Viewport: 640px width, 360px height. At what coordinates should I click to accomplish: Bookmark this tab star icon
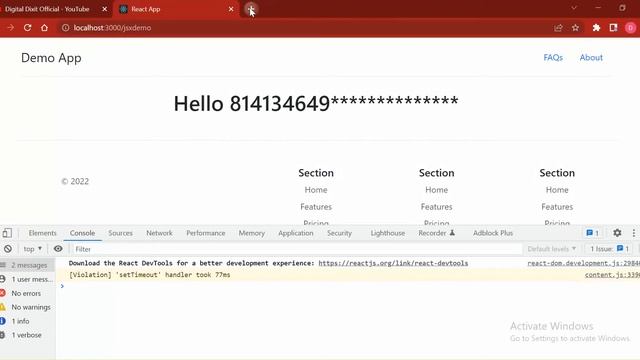coord(576,28)
